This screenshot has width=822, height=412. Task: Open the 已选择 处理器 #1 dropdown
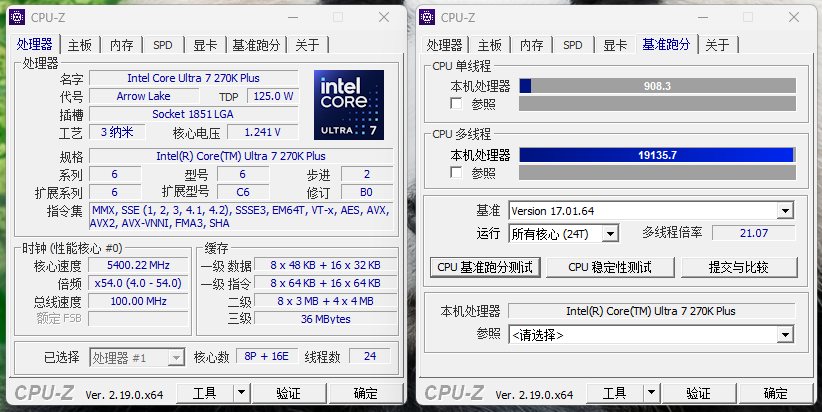[176, 357]
